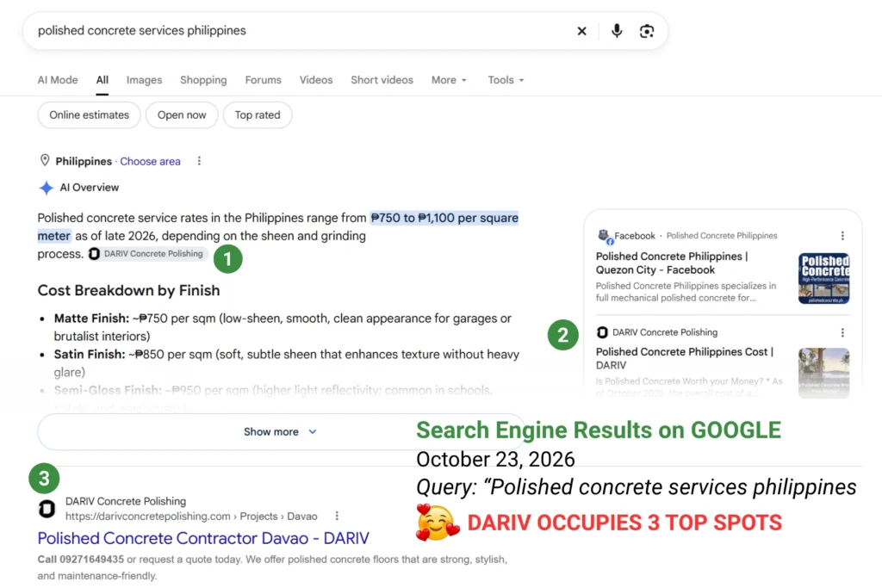Select the All results tab

[x=102, y=80]
